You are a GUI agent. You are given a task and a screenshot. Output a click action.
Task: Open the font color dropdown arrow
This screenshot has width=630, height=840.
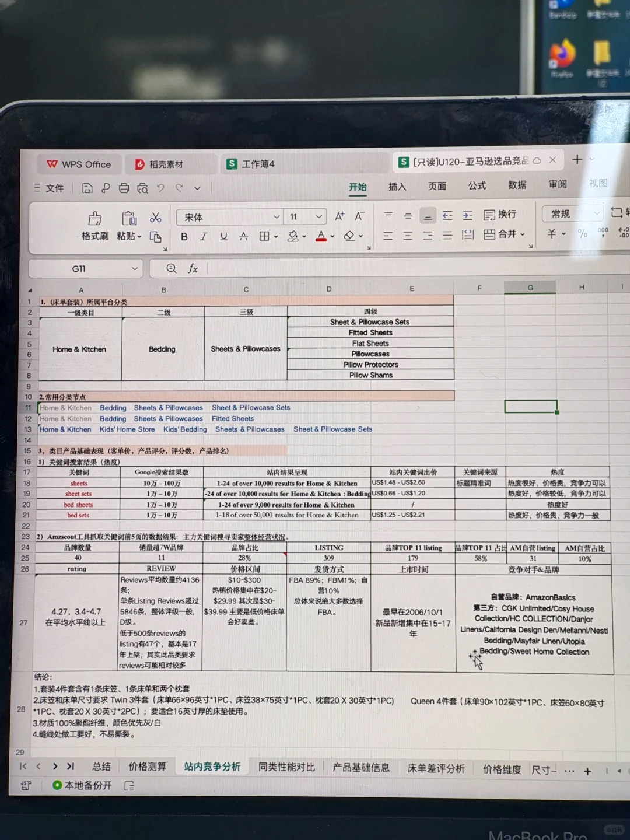[332, 237]
